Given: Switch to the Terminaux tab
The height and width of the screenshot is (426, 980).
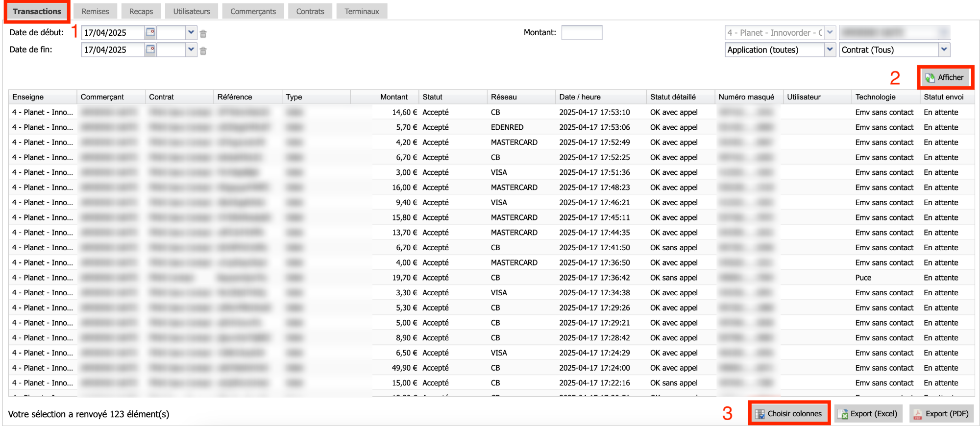Looking at the screenshot, I should [x=362, y=11].
